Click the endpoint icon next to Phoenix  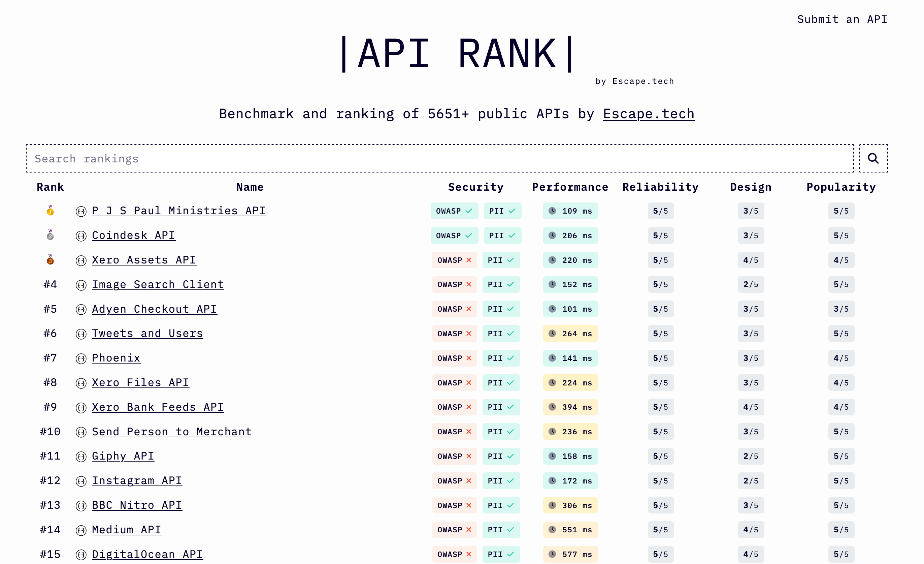pyautogui.click(x=81, y=358)
